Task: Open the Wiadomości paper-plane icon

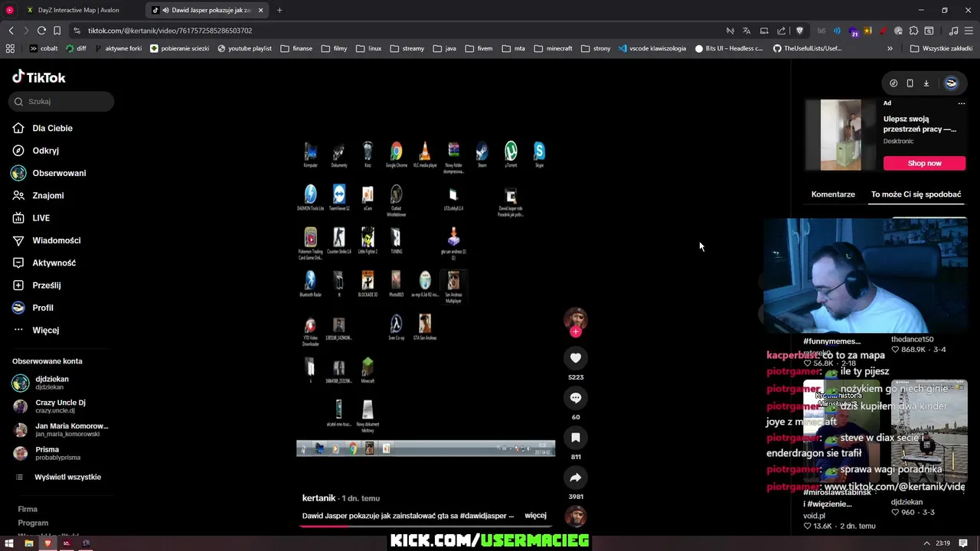Action: coord(18,240)
